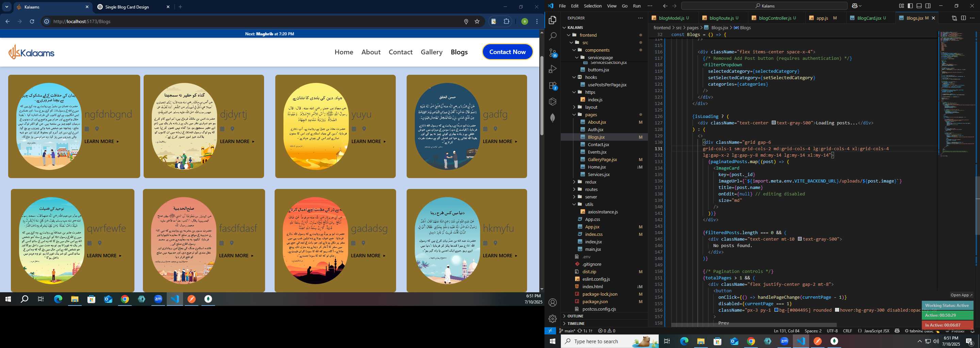980x348 pixels.
Task: Click the Open Changes compare icon in editor toolbar
Action: [954, 18]
